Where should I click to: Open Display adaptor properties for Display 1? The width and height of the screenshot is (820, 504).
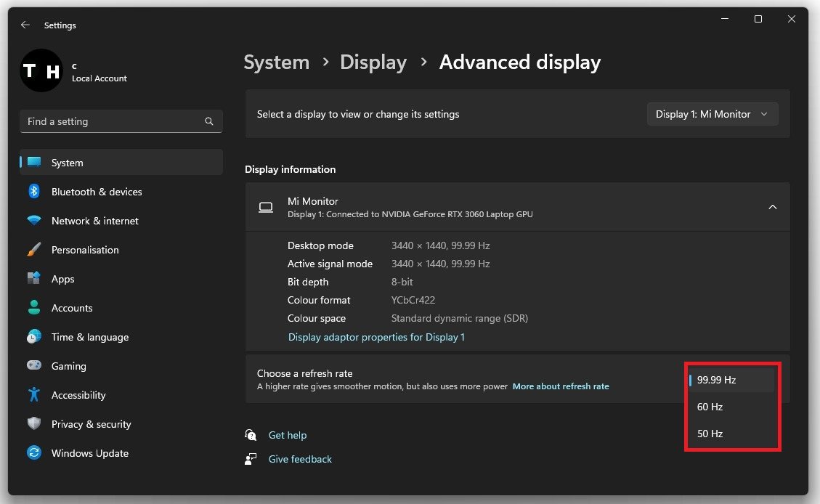(376, 337)
